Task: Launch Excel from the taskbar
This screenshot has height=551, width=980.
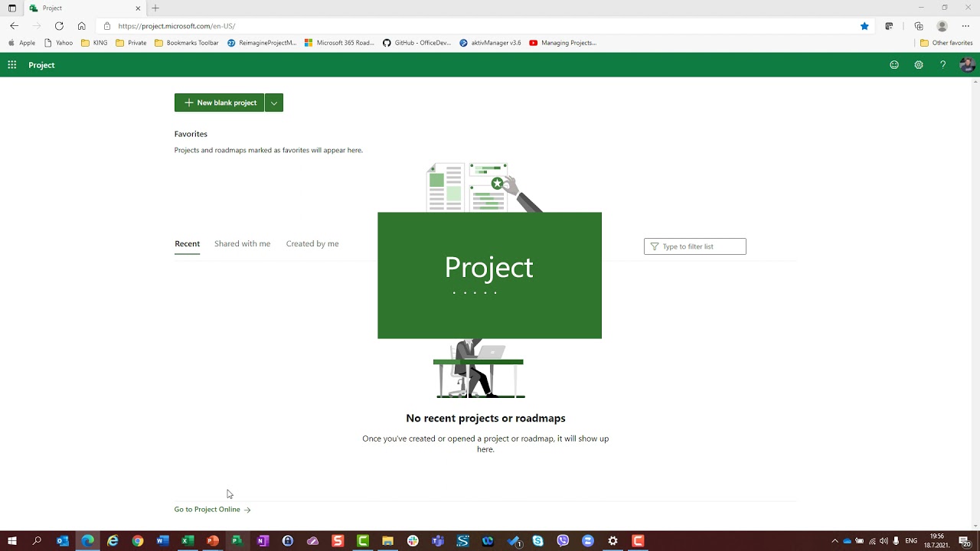Action: point(188,541)
